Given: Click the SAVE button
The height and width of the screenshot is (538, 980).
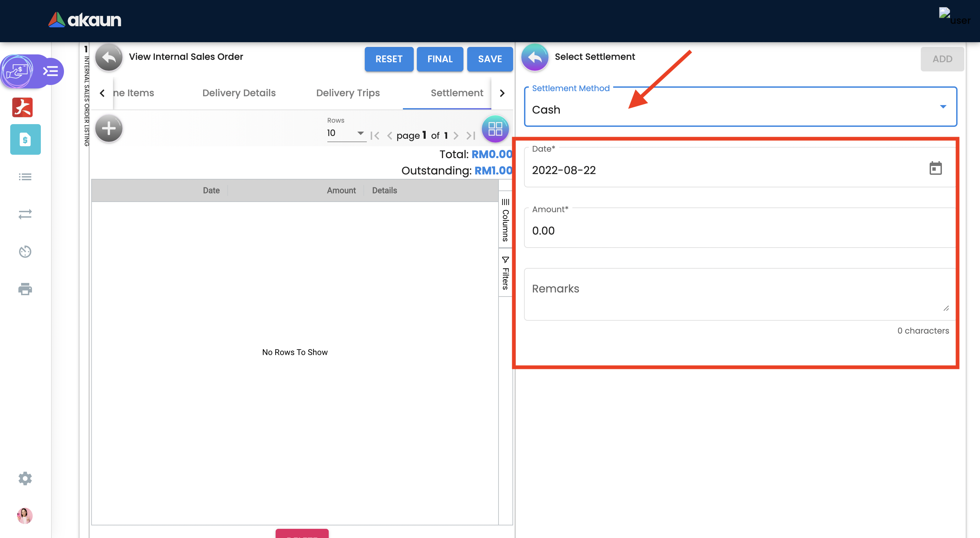Looking at the screenshot, I should tap(490, 59).
